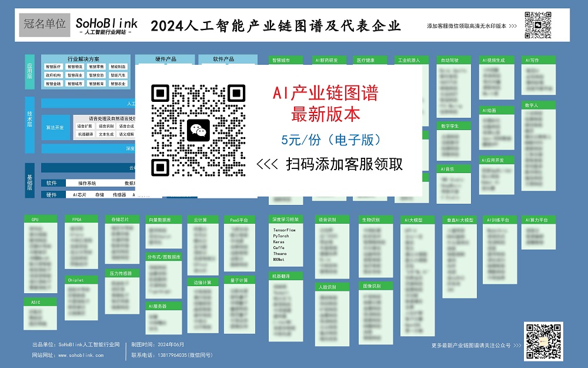The width and height of the screenshot is (588, 368).
Task: Click the green AI新药研发 category header
Action: 329,60
